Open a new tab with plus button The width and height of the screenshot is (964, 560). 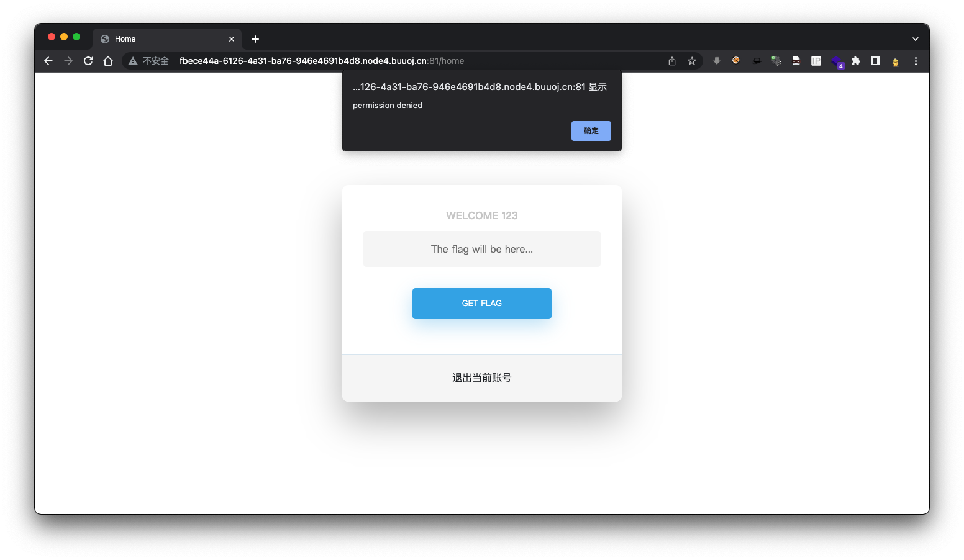pyautogui.click(x=255, y=39)
